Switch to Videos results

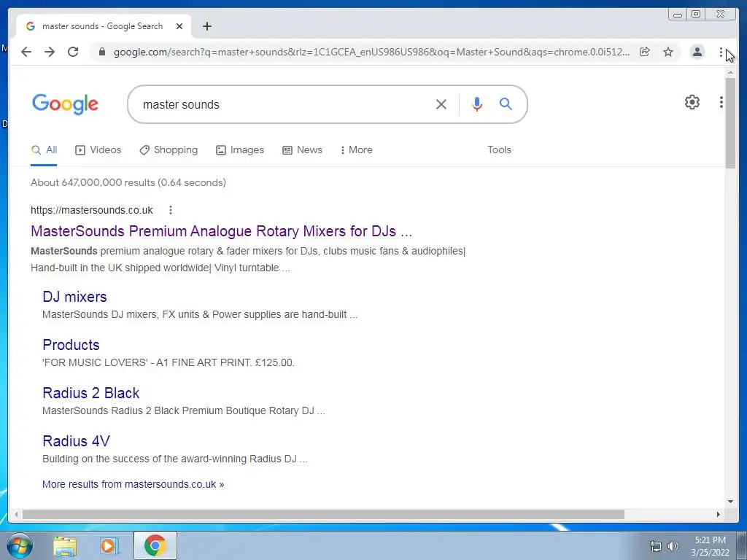point(98,149)
